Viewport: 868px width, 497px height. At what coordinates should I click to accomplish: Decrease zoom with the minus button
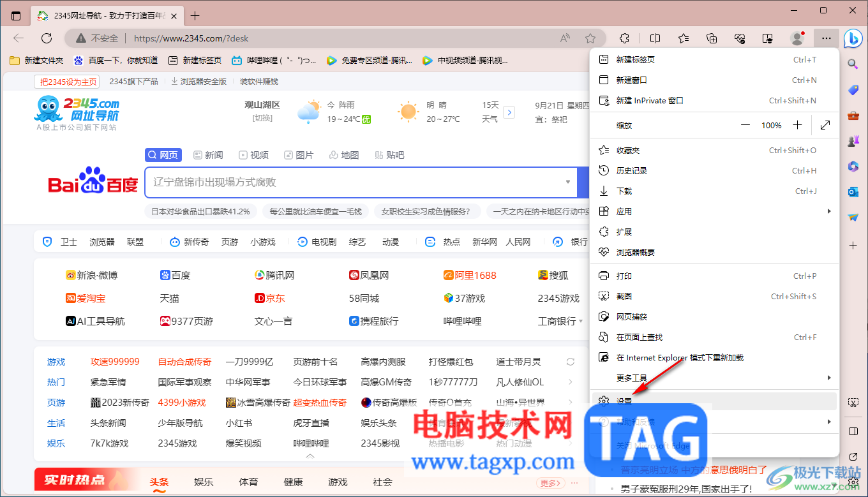(x=745, y=126)
